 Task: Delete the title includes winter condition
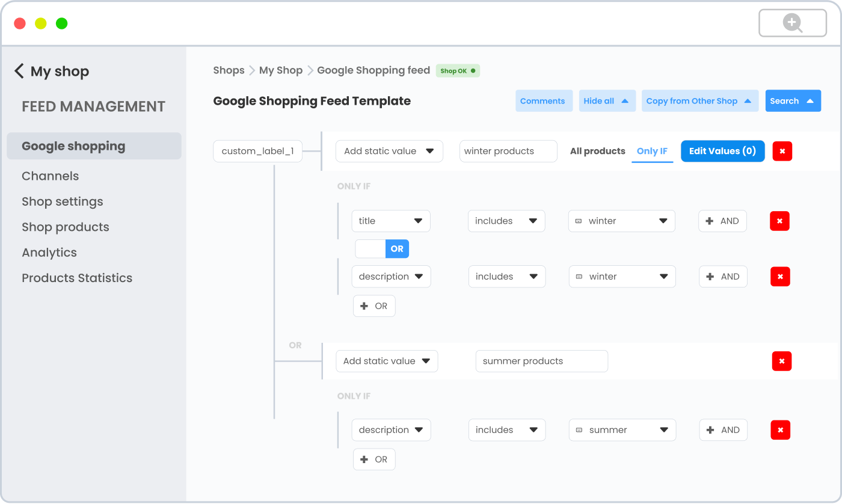779,221
